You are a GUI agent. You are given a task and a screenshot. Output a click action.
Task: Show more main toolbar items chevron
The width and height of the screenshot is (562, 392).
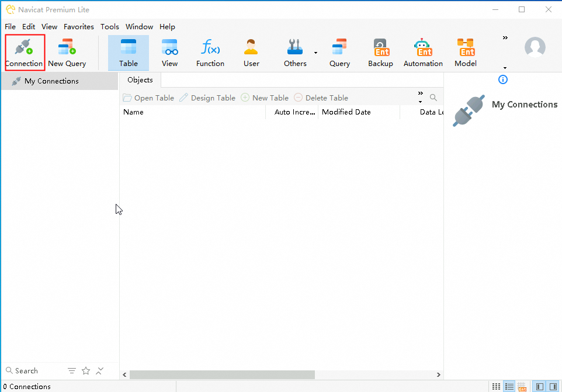pos(505,37)
